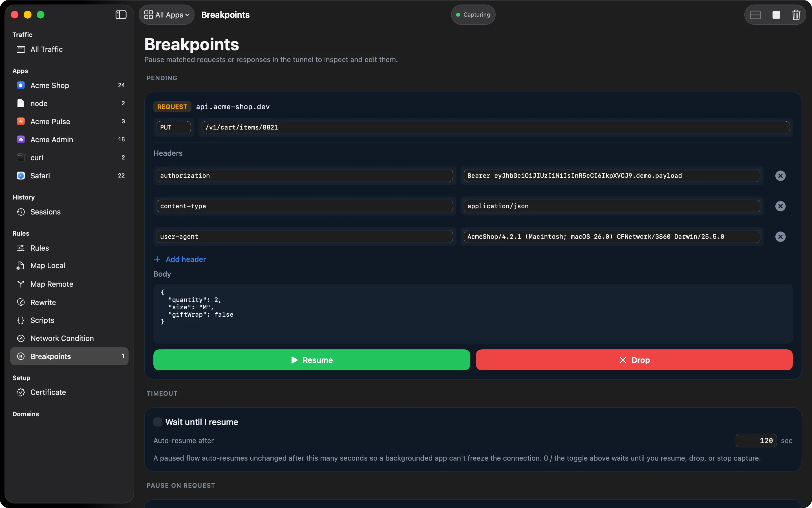Select the node app icon
Image resolution: width=812 pixels, height=508 pixels.
[21, 104]
